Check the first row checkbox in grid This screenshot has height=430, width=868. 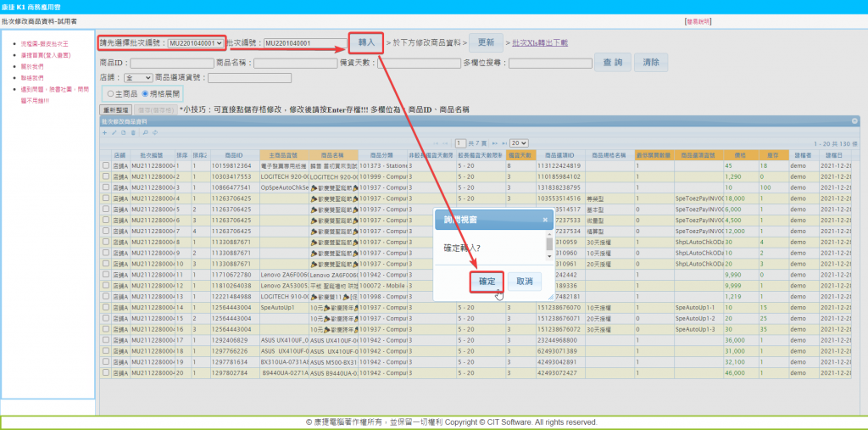coord(105,165)
